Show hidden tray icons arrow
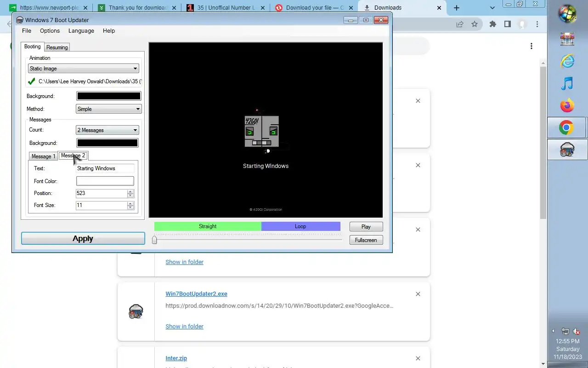This screenshot has height=368, width=588. point(553,331)
